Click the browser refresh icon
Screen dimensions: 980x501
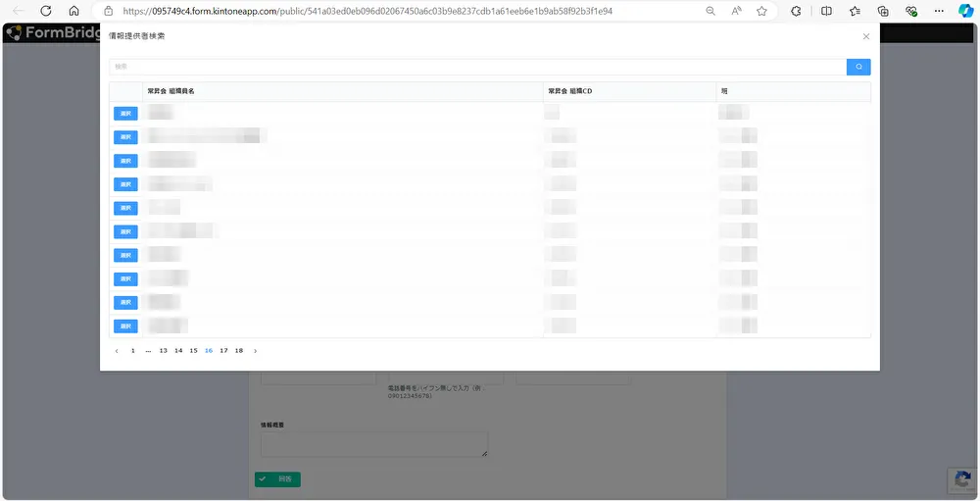point(45,11)
